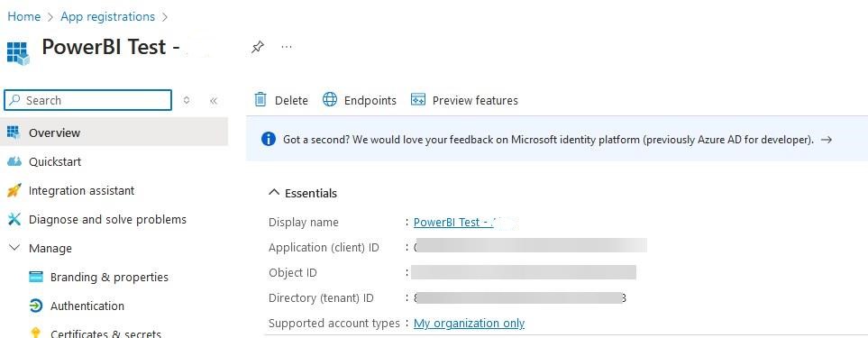Click the Branding & properties icon

click(35, 277)
